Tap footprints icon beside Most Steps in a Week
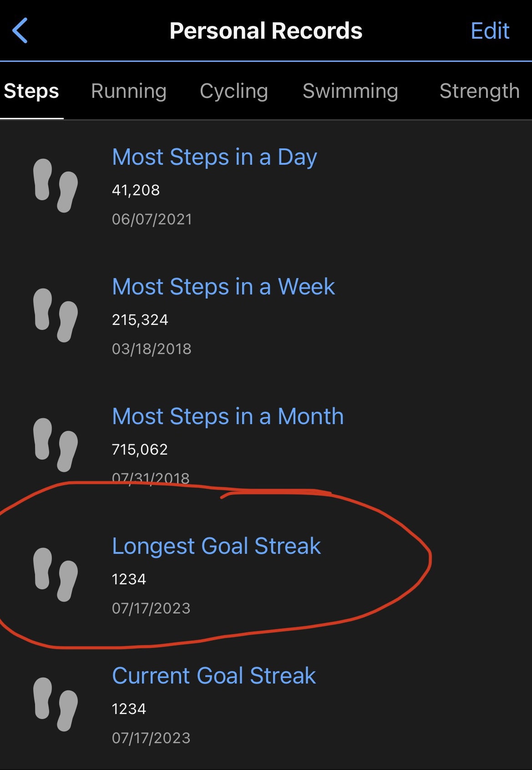This screenshot has height=770, width=532. click(x=56, y=315)
